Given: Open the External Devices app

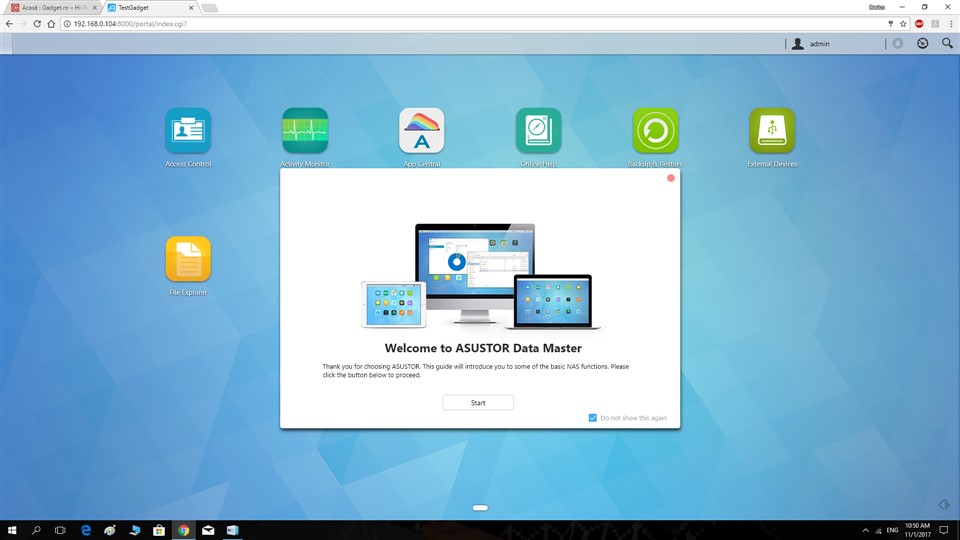Looking at the screenshot, I should (772, 131).
